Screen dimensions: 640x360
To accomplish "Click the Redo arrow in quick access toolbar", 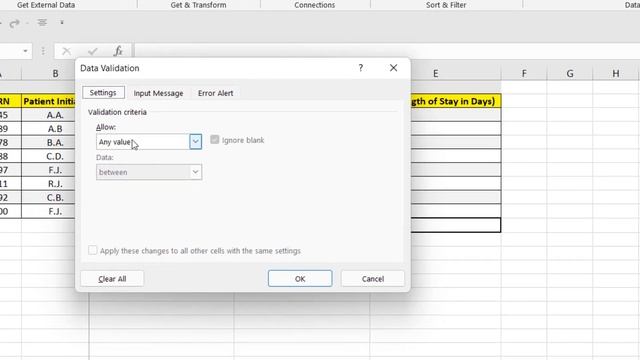I will 15,23.
